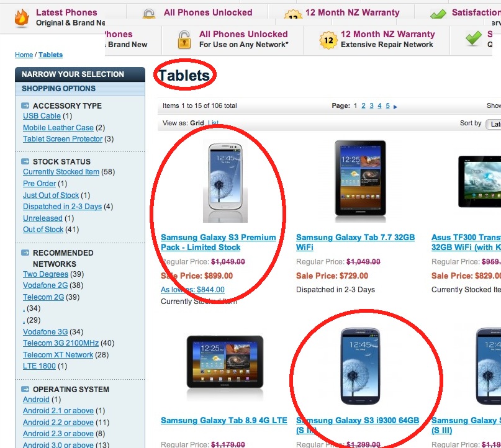Click the arrow icon beside Operating System
Image resolution: width=501 pixels, height=448 pixels.
(25, 389)
